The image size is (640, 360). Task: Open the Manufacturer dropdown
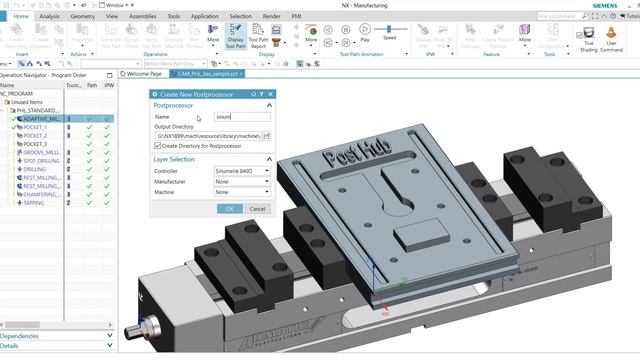[242, 182]
